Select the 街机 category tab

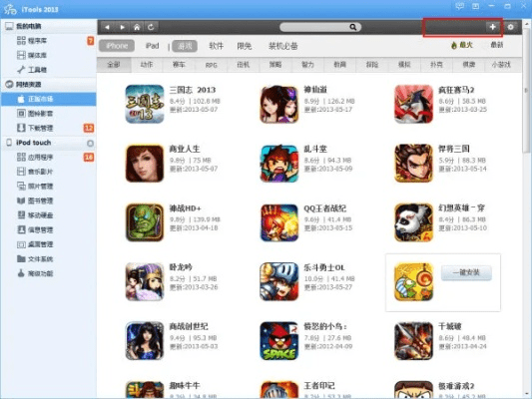pos(244,65)
